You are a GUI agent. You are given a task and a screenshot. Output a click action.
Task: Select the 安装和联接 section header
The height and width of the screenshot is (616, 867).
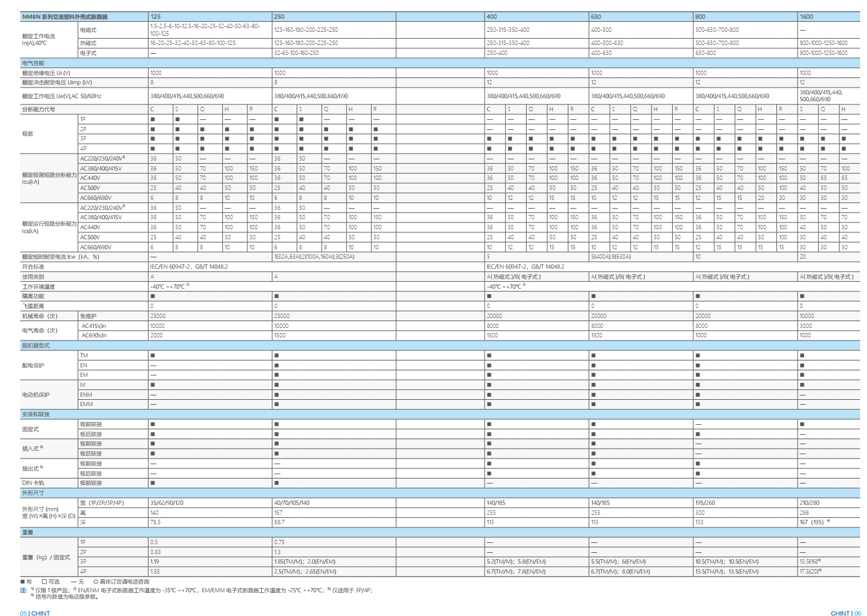pyautogui.click(x=36, y=414)
